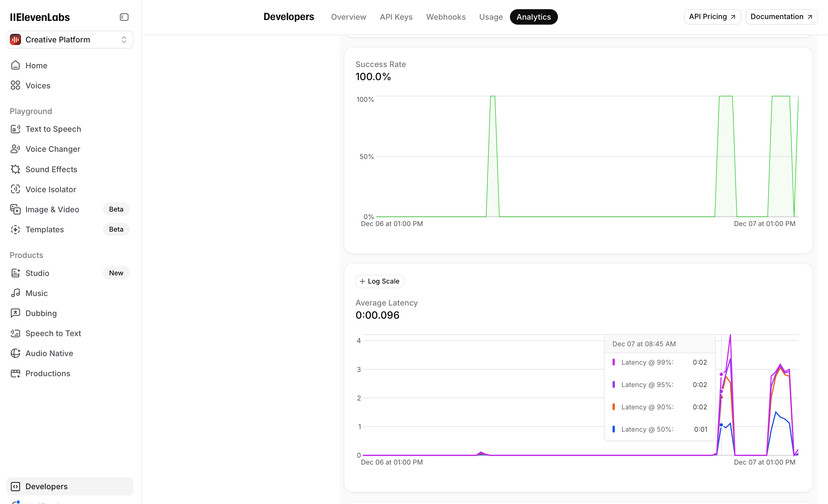This screenshot has width=828, height=504.
Task: Click the Dubbing sidebar icon
Action: [x=15, y=313]
